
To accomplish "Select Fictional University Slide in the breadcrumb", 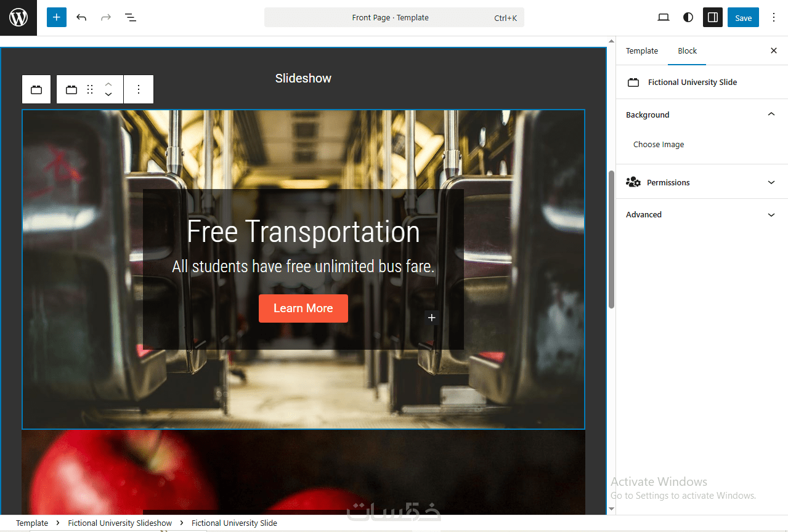I will 234,523.
